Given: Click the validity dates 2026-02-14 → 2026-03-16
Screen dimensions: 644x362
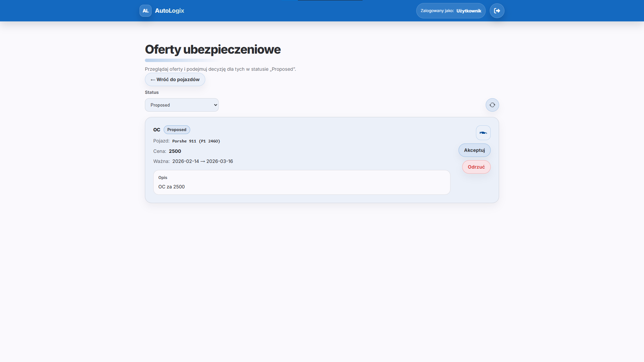Looking at the screenshot, I should coord(203,161).
